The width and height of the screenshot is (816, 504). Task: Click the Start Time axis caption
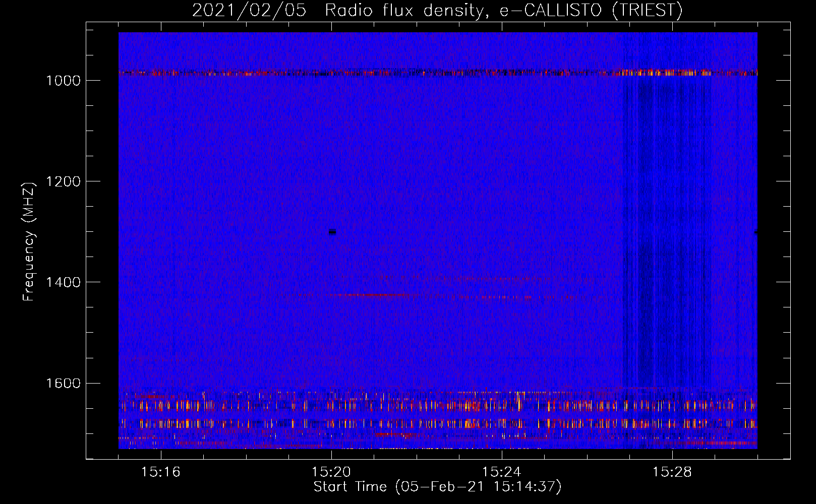pos(437,487)
